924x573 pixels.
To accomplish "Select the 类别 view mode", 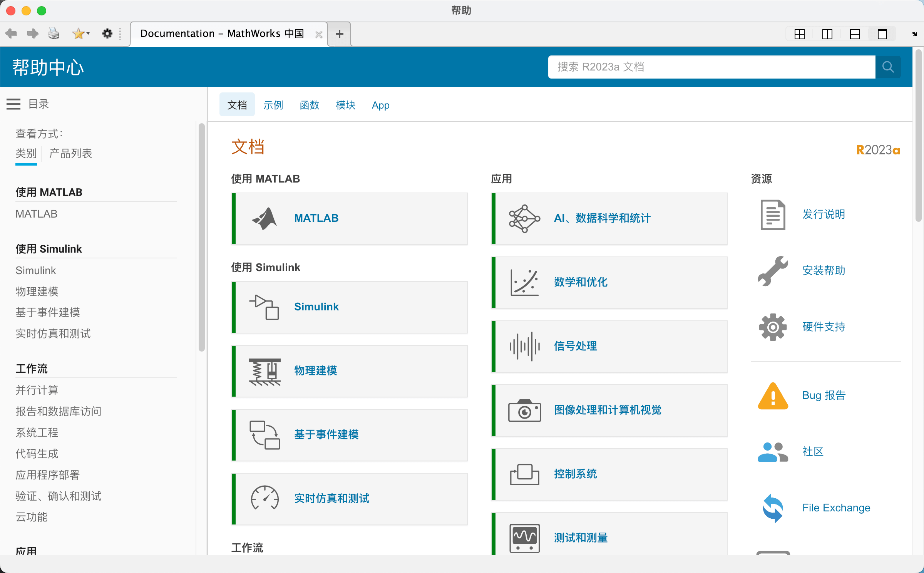I will tap(26, 153).
